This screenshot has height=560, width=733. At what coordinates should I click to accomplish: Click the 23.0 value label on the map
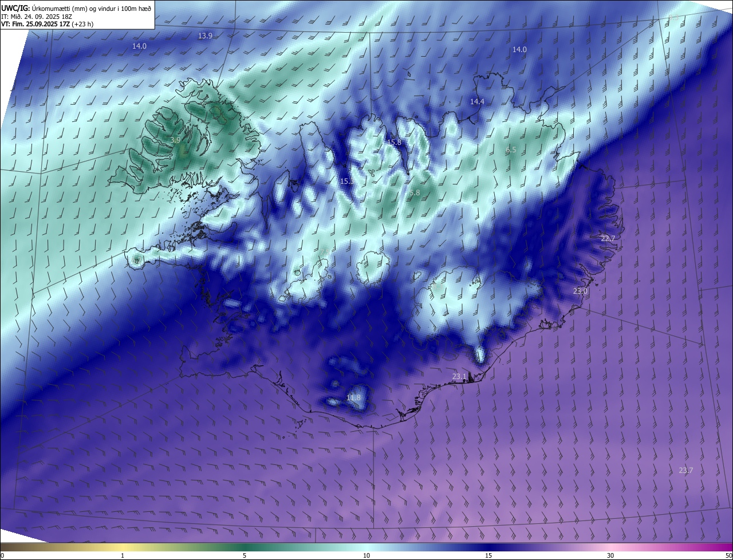(x=580, y=291)
